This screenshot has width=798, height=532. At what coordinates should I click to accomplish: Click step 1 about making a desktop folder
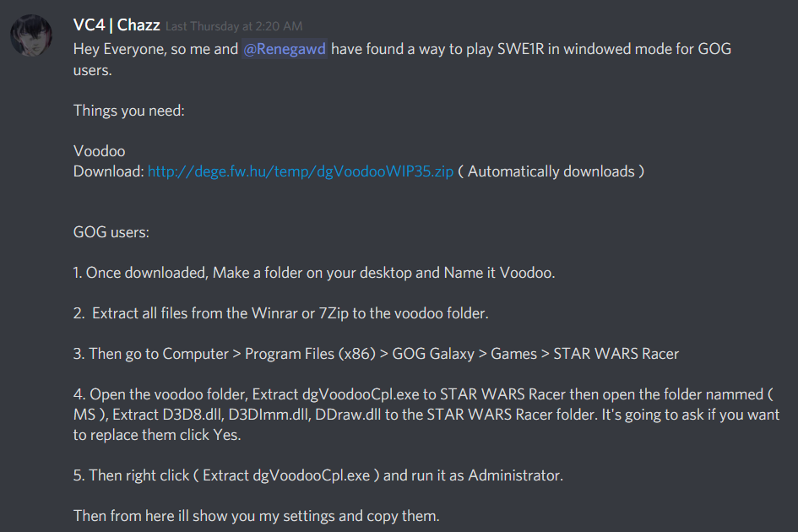pos(314,273)
